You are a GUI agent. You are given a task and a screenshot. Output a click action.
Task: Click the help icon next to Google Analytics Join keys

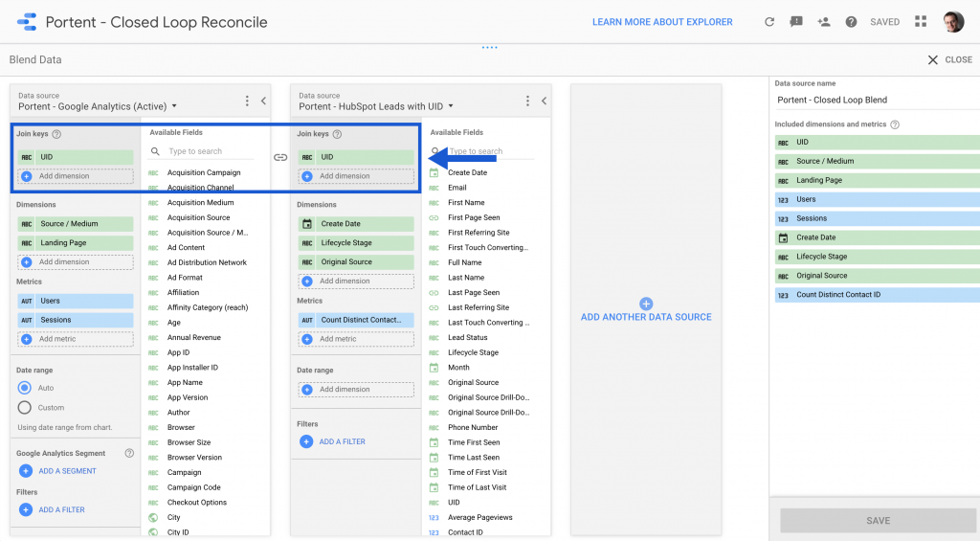(56, 134)
